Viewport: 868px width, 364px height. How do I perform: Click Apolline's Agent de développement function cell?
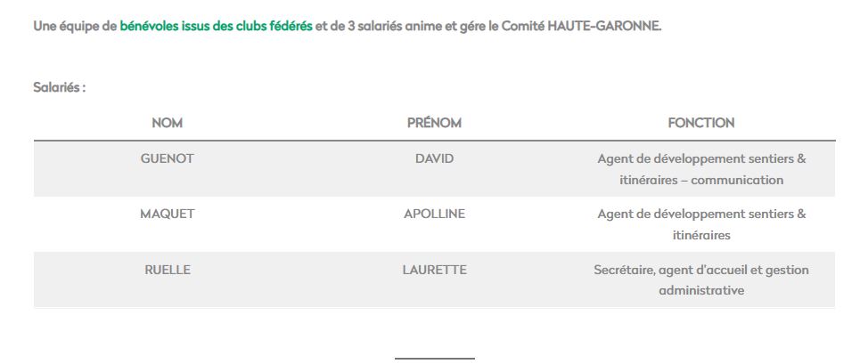pos(701,224)
